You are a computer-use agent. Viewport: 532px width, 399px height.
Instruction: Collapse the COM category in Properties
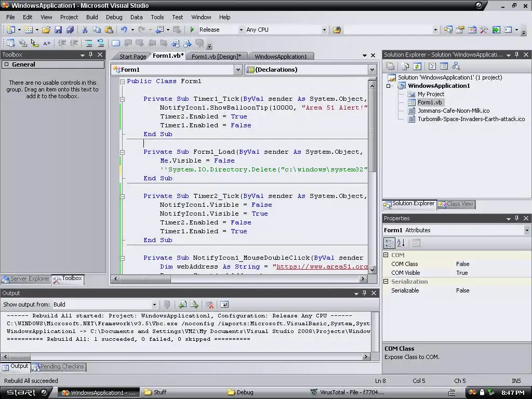point(386,255)
